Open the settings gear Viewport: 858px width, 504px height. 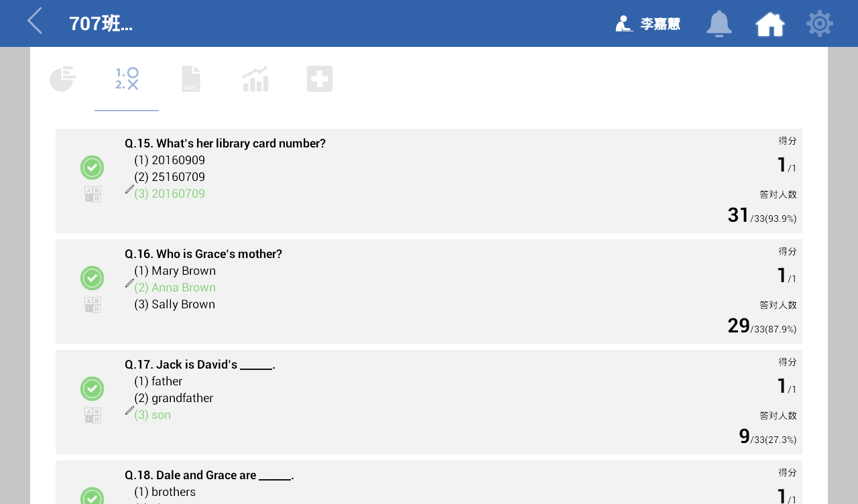coord(819,24)
